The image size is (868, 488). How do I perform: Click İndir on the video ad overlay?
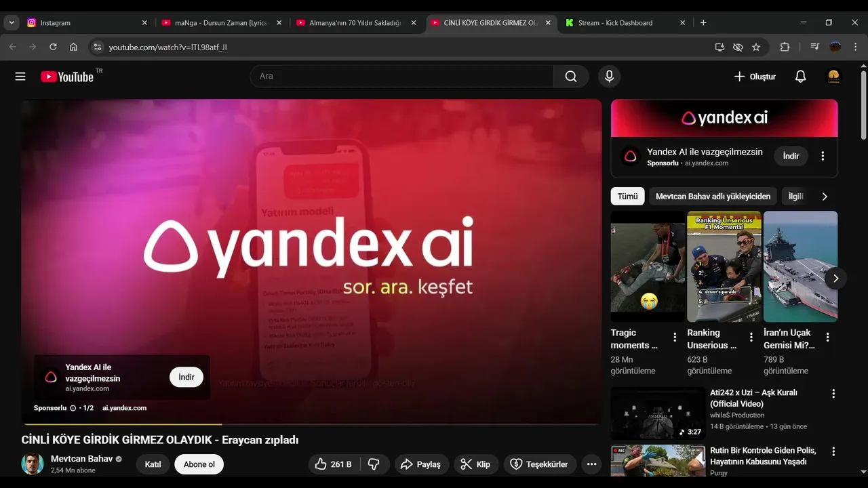point(186,377)
